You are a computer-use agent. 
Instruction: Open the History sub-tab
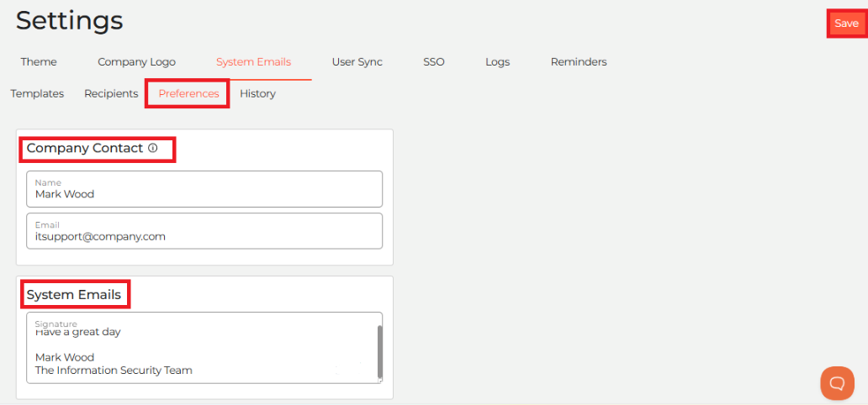click(x=257, y=93)
